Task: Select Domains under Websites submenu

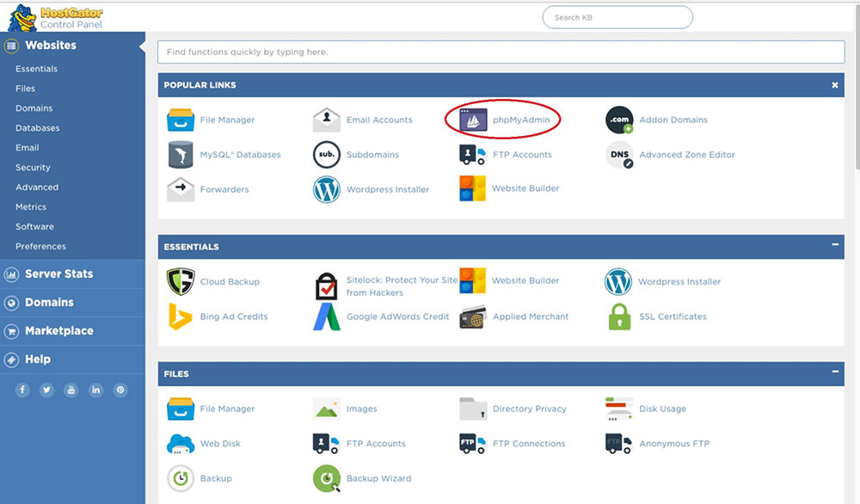Action: (x=34, y=108)
